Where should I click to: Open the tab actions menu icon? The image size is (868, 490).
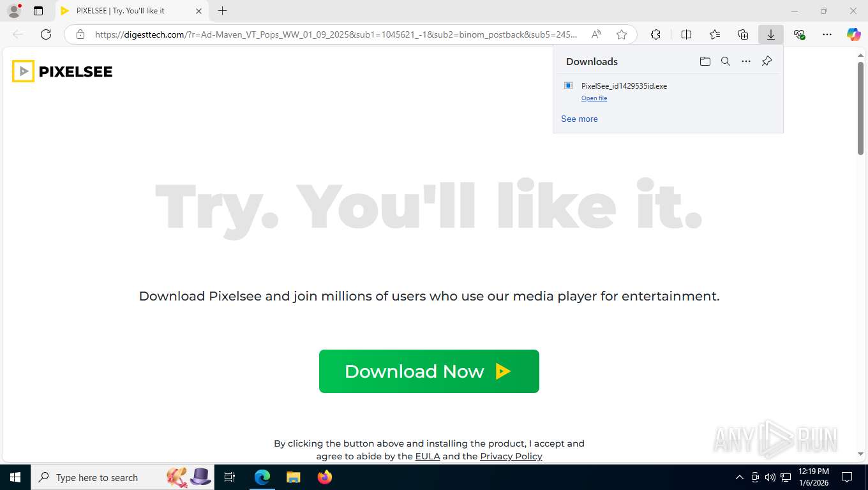(x=38, y=11)
